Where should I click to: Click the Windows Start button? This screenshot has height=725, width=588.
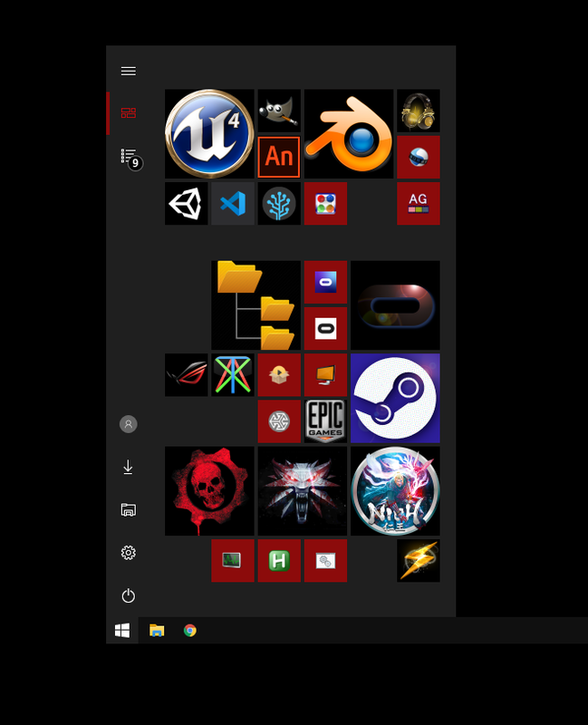pos(122,630)
